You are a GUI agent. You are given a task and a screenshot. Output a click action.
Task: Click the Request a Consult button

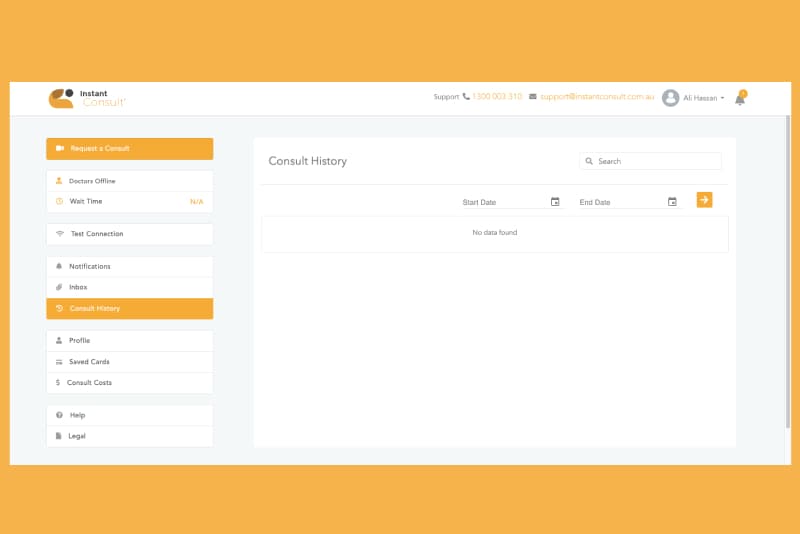click(x=130, y=148)
